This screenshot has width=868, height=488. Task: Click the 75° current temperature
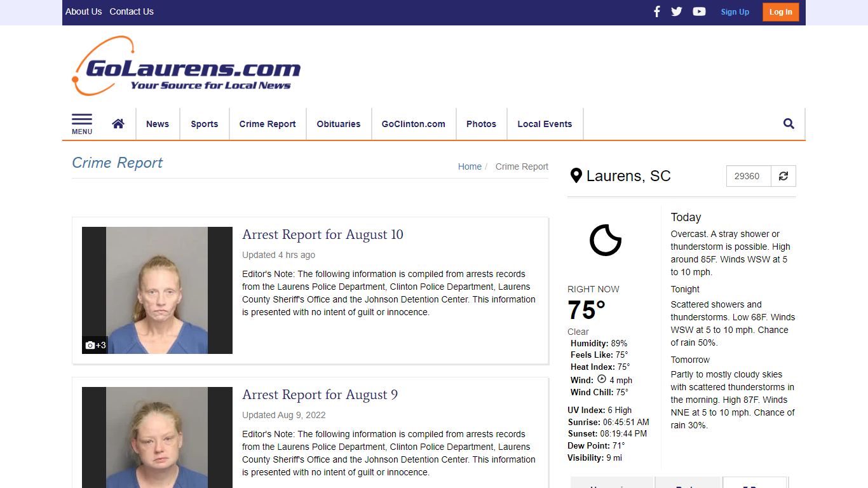[587, 311]
